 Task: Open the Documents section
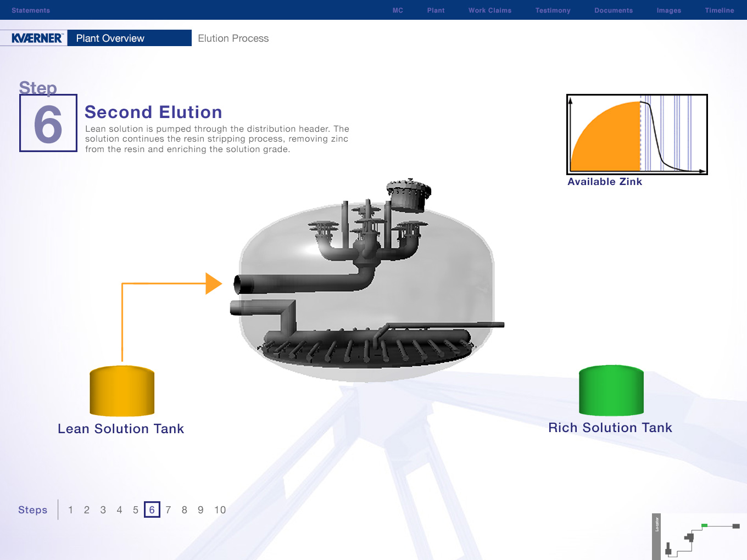[613, 10]
